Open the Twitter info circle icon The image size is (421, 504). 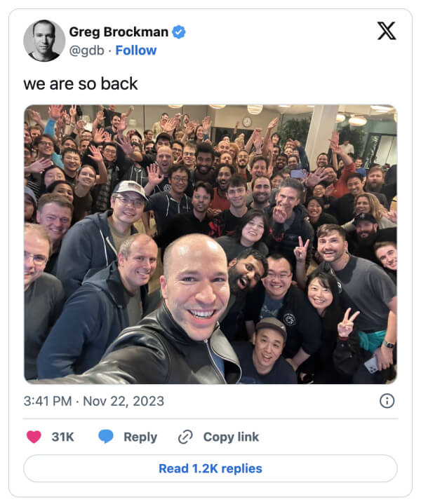pyautogui.click(x=387, y=401)
